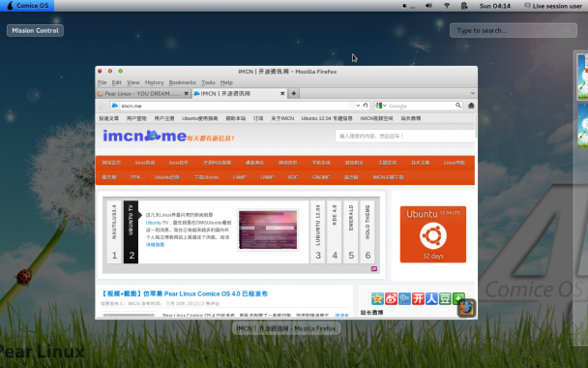Click the search magnifier icon
Viewport: 588px width, 368px height.
pyautogui.click(x=458, y=106)
